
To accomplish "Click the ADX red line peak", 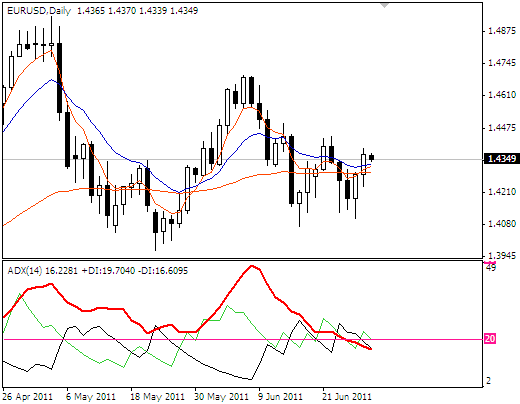I will [252, 266].
